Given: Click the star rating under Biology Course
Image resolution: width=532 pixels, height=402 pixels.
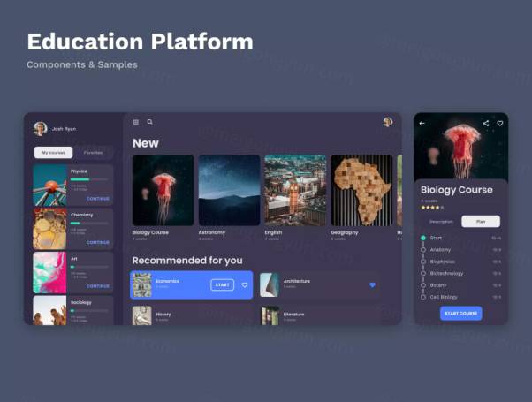Looking at the screenshot, I should tap(431, 208).
